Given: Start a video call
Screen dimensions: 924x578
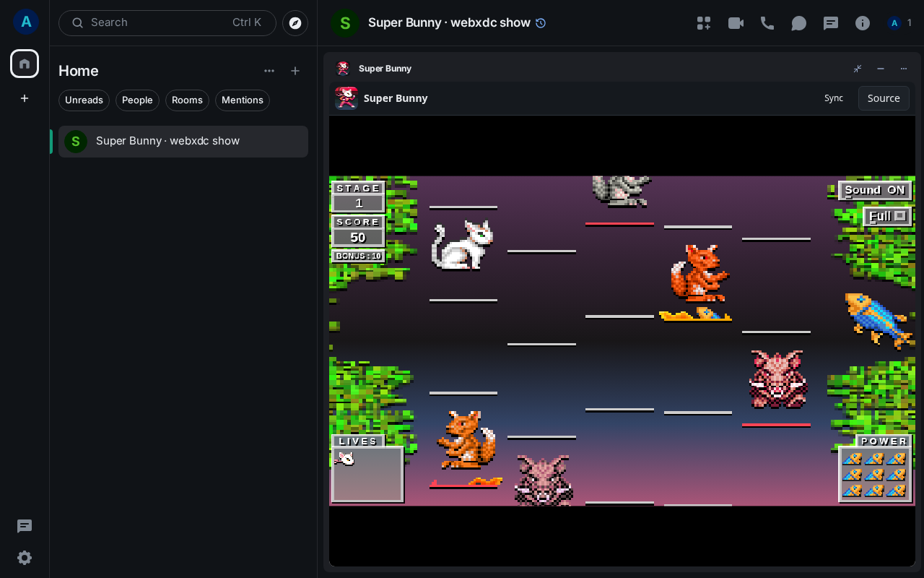Looking at the screenshot, I should [736, 23].
